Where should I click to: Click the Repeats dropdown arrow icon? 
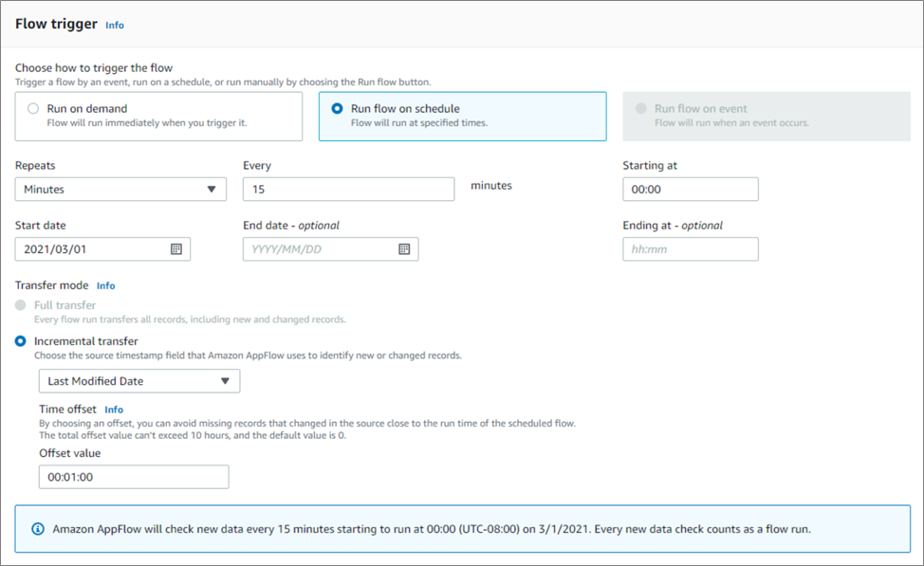point(212,189)
